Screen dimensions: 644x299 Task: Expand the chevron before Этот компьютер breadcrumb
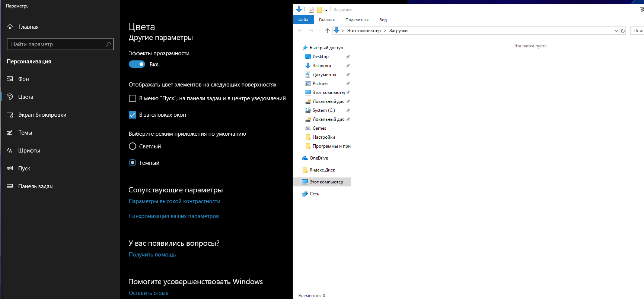[343, 31]
